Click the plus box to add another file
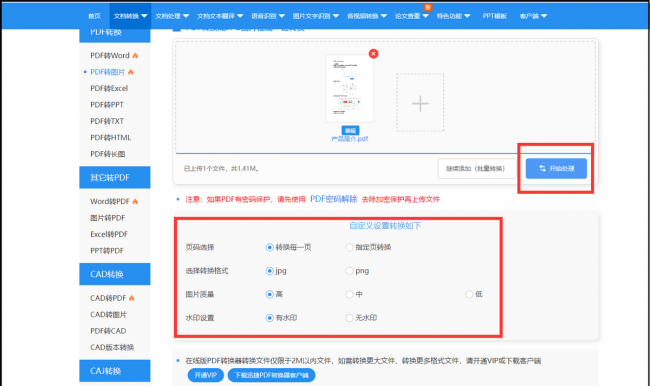This screenshot has width=650, height=386. point(420,103)
